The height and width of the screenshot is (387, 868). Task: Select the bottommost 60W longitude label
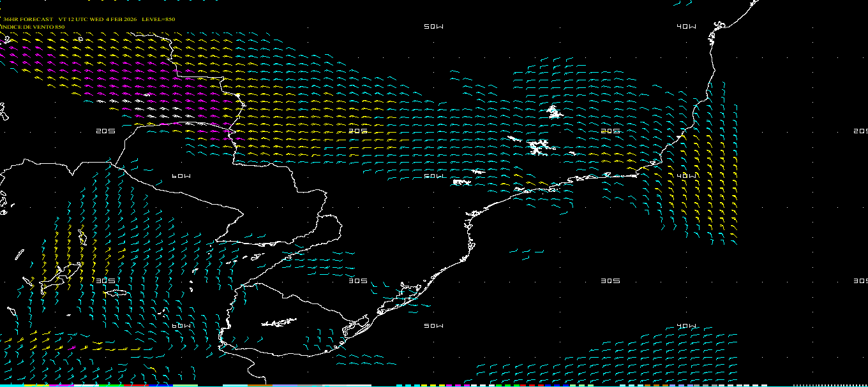pos(181,326)
